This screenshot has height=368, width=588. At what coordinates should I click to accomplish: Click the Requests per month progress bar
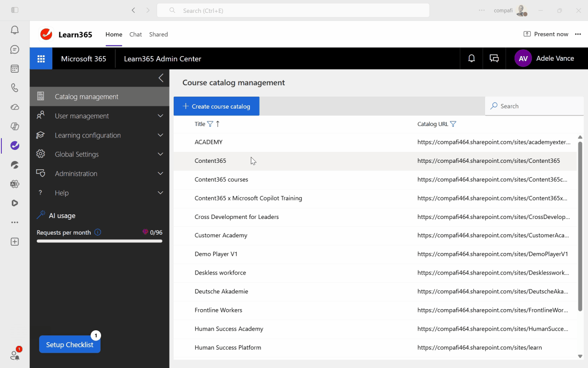pos(100,241)
